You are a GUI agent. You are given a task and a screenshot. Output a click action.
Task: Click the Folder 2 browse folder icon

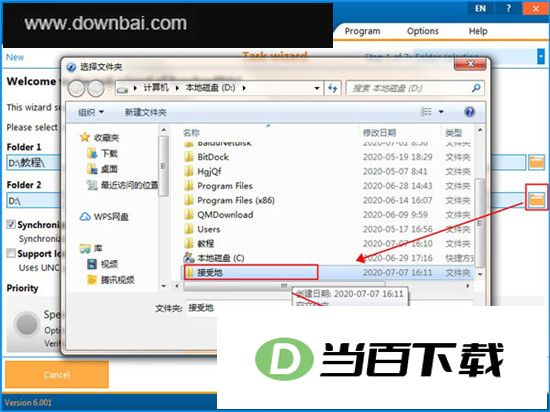pyautogui.click(x=536, y=200)
